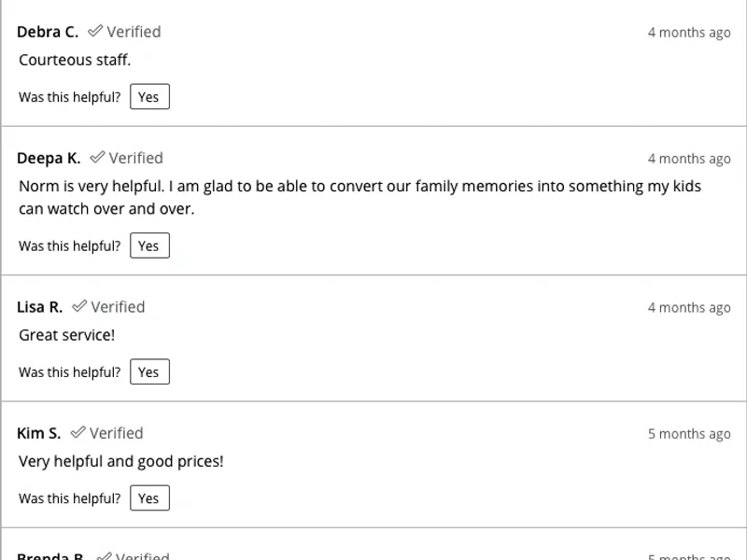This screenshot has height=560, width=747.
Task: Click reviewer name Lisa R.
Action: tap(40, 307)
